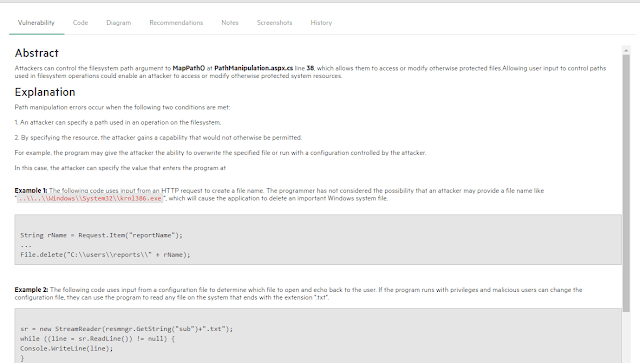The height and width of the screenshot is (363, 640).
Task: Click the 'Example 1:' label
Action: (x=31, y=191)
